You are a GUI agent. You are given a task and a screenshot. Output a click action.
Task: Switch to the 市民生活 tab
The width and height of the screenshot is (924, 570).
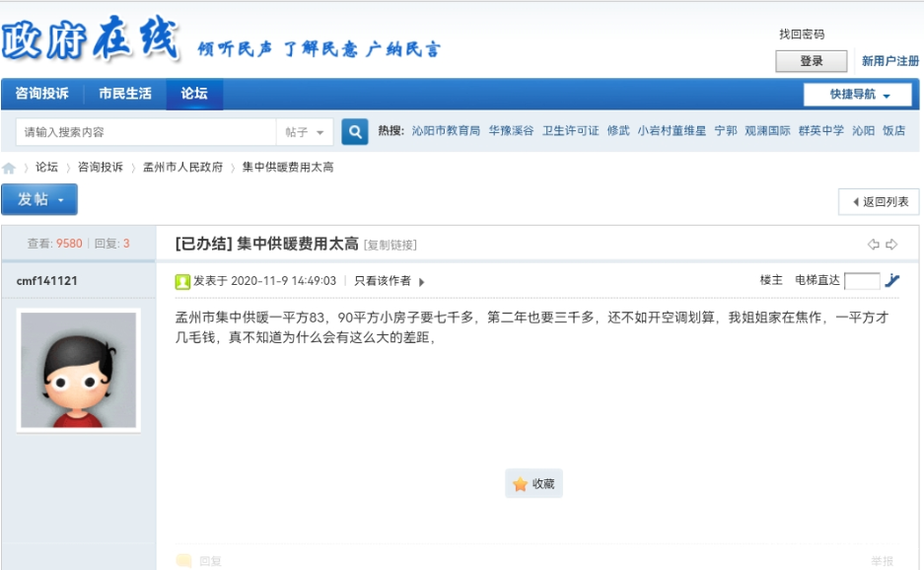125,94
